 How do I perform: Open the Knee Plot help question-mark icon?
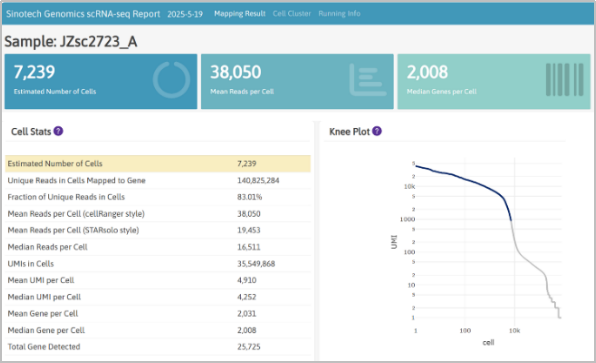[x=377, y=131]
